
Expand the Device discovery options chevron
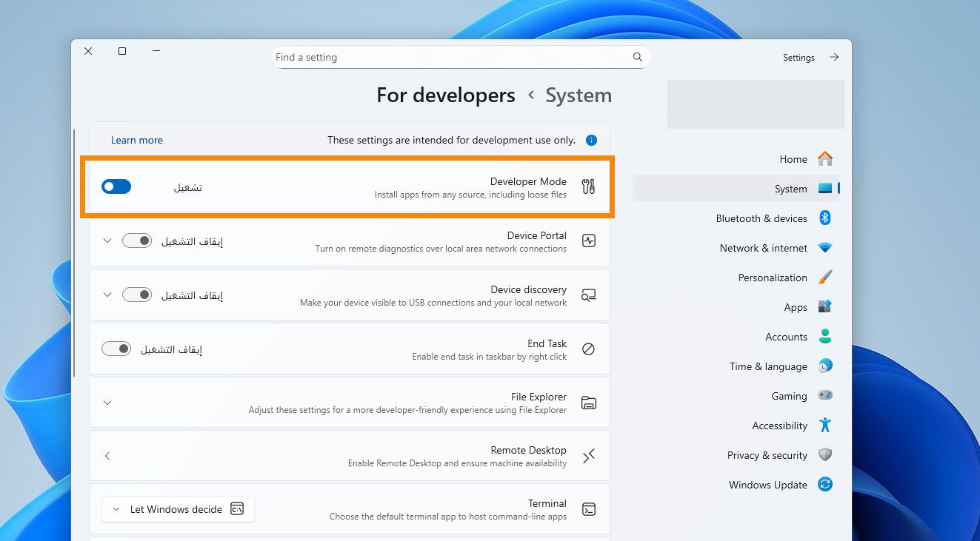click(107, 295)
